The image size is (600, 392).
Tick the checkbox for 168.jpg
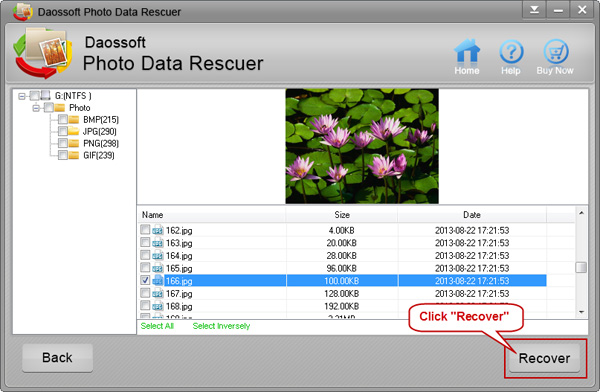(x=145, y=305)
